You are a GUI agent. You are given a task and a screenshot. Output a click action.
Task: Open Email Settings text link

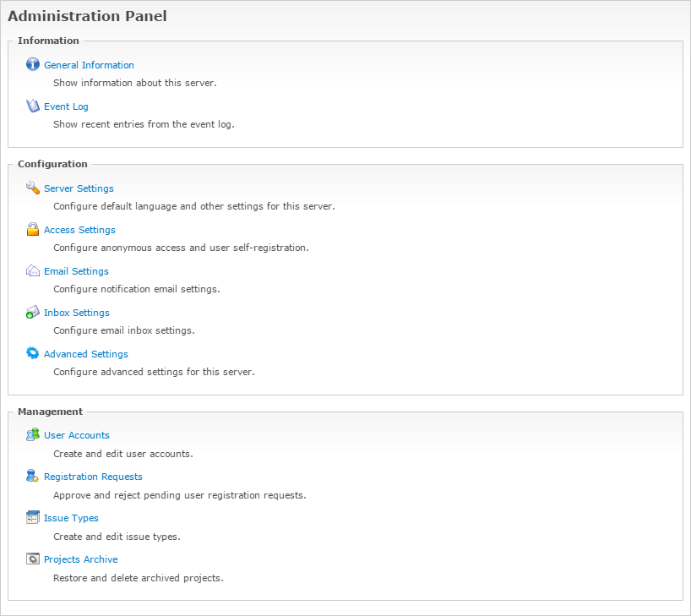[x=76, y=271]
